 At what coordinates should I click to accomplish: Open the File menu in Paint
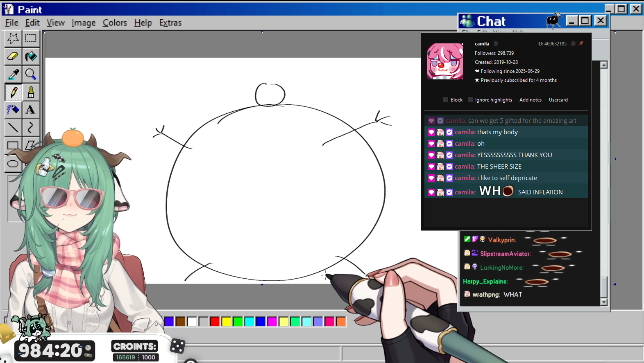point(12,23)
